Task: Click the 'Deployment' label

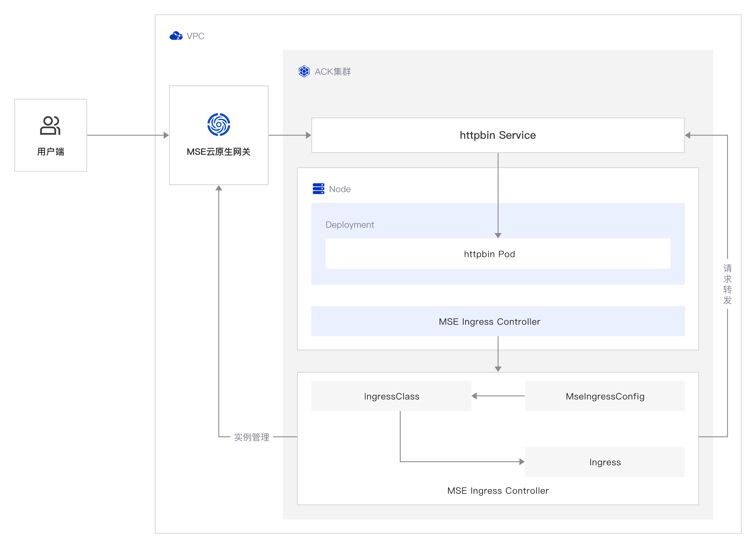Action: (x=350, y=225)
